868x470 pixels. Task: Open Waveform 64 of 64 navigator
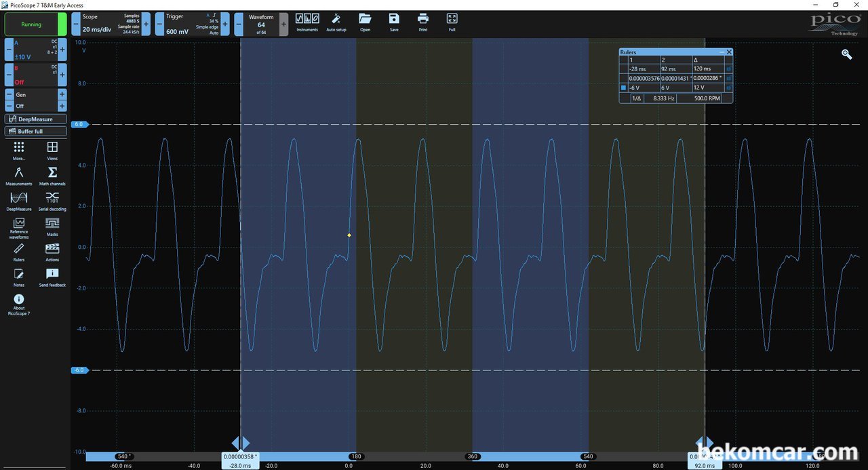[261, 24]
